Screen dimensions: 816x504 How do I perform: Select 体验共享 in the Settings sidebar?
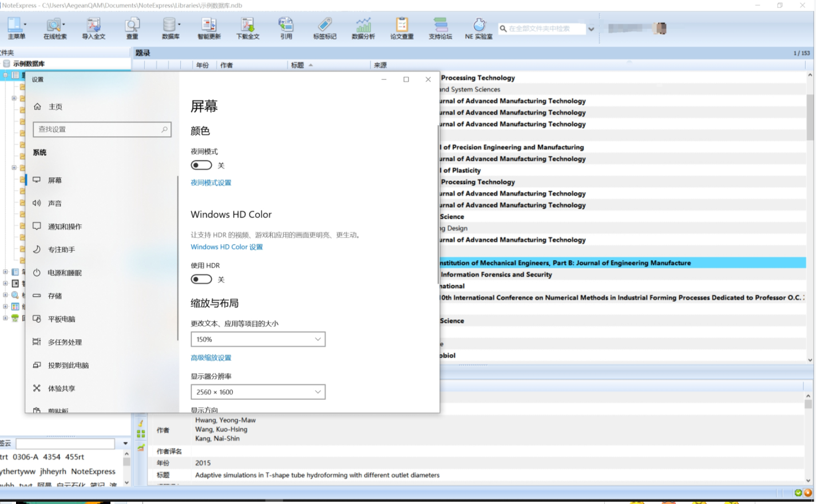click(x=101, y=388)
